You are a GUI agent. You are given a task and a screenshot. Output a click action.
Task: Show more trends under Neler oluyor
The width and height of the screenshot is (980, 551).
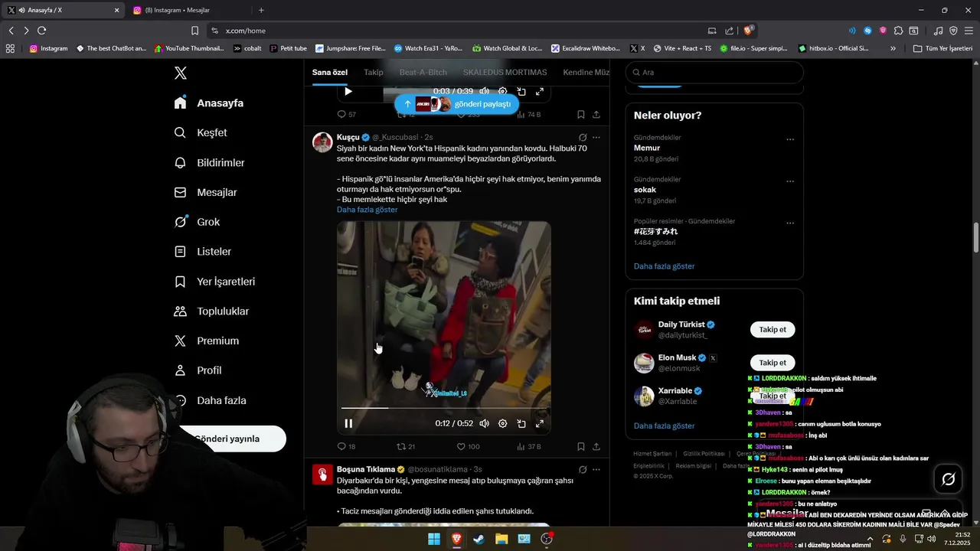pyautogui.click(x=664, y=266)
